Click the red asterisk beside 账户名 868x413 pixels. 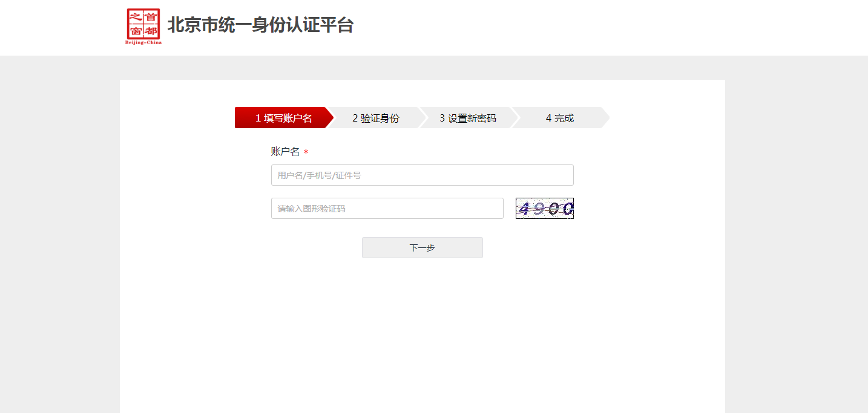305,151
